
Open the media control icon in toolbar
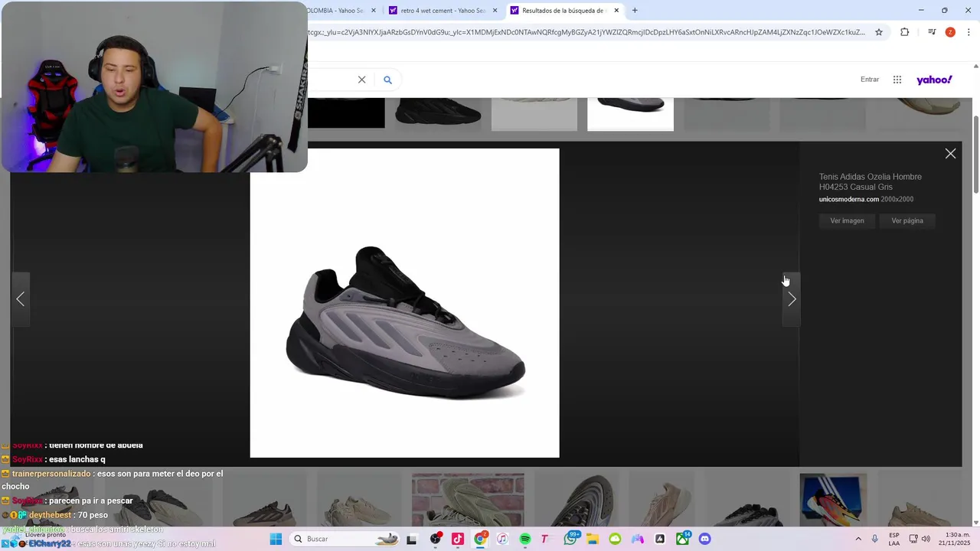point(932,32)
